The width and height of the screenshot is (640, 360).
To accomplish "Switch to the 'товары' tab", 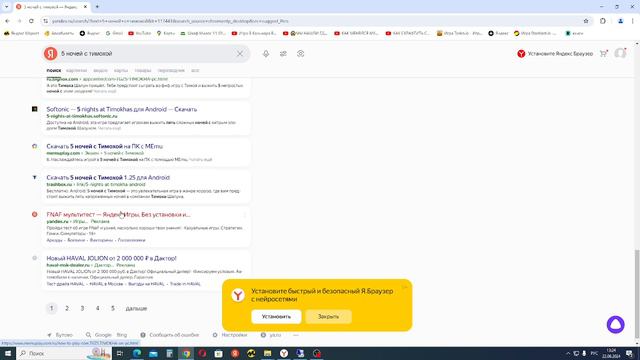I will click(143, 70).
